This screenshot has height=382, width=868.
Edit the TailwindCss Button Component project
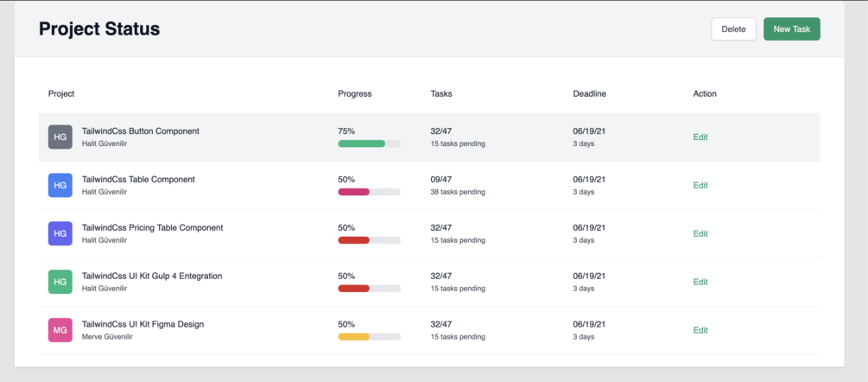[700, 137]
